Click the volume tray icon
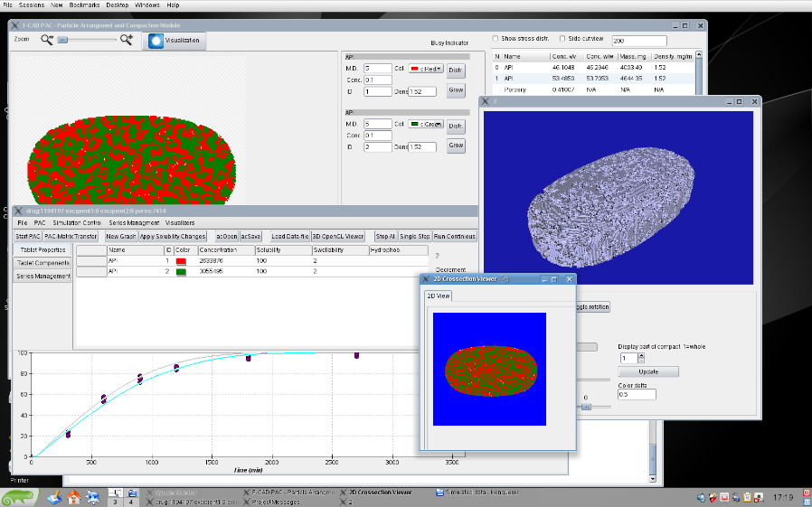The height and width of the screenshot is (507, 812). point(701,498)
